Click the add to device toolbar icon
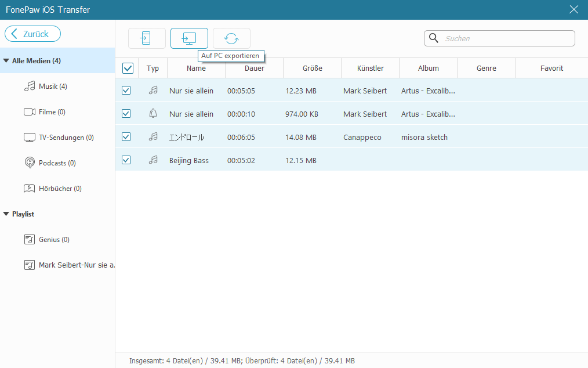This screenshot has height=368, width=588. 147,38
